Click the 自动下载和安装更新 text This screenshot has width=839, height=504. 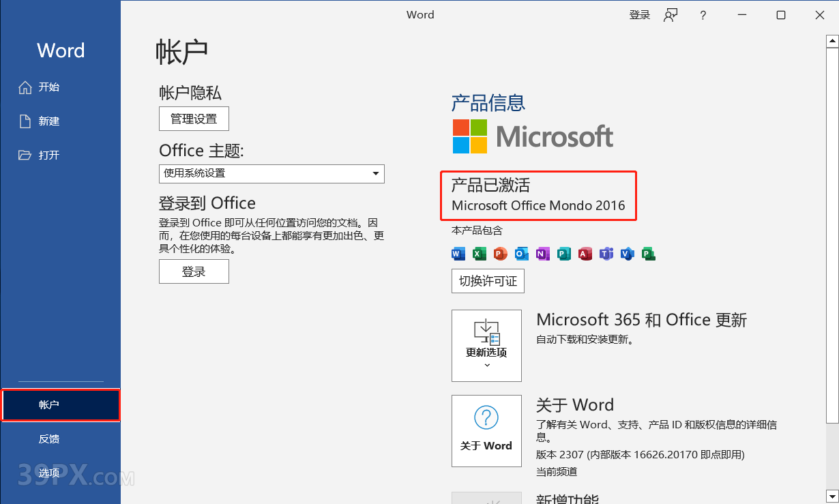tap(585, 339)
